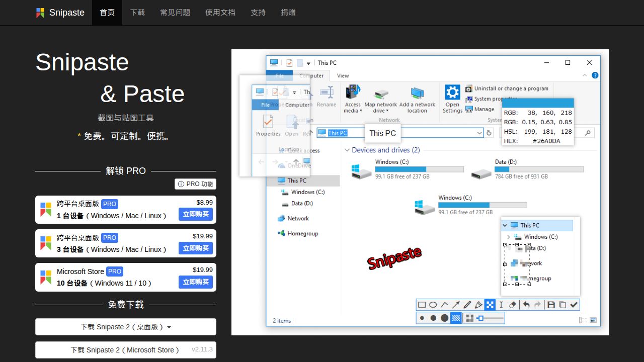This screenshot has height=362, width=644.
Task: Click 立即购买 for the $8.99 plan
Action: [x=196, y=214]
